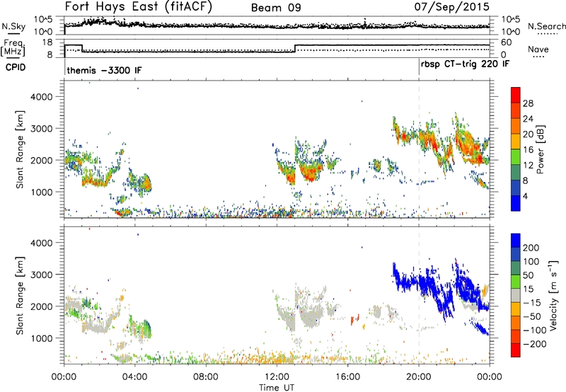Viewport: 566px width, 392px height.
Task: Click the '16:00' time tick label
Action: point(347,377)
